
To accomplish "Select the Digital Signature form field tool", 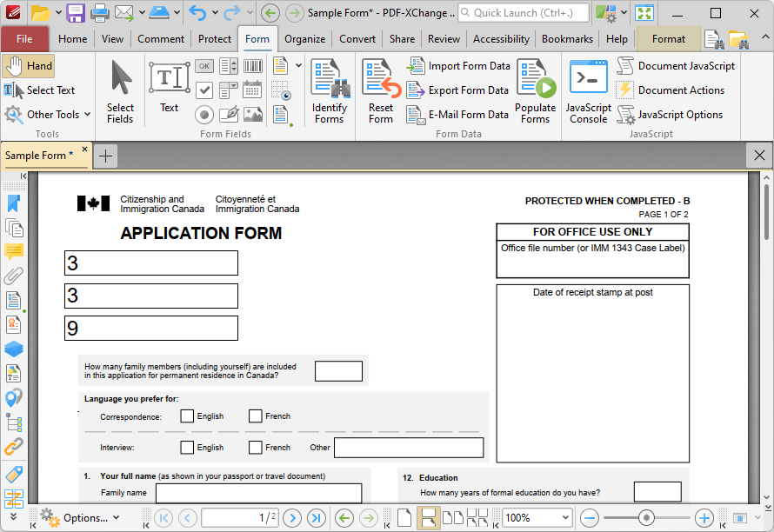I will [x=229, y=114].
